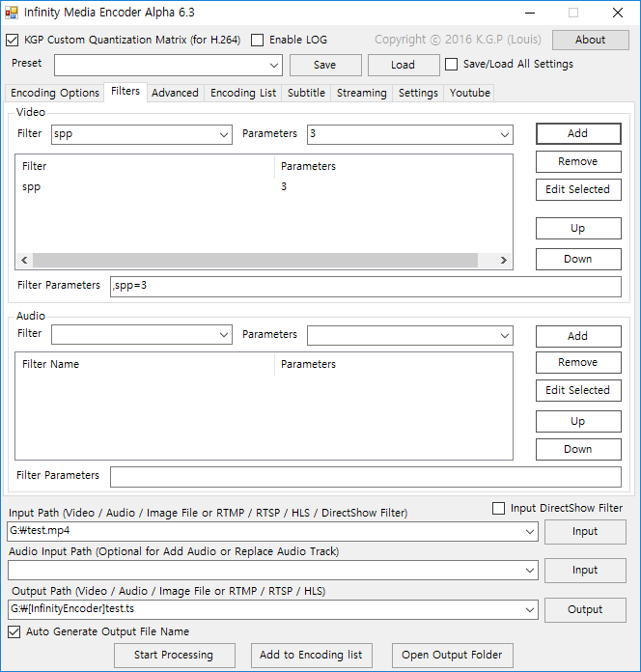
Task: Expand the Video Filter combo box
Action: coord(224,134)
